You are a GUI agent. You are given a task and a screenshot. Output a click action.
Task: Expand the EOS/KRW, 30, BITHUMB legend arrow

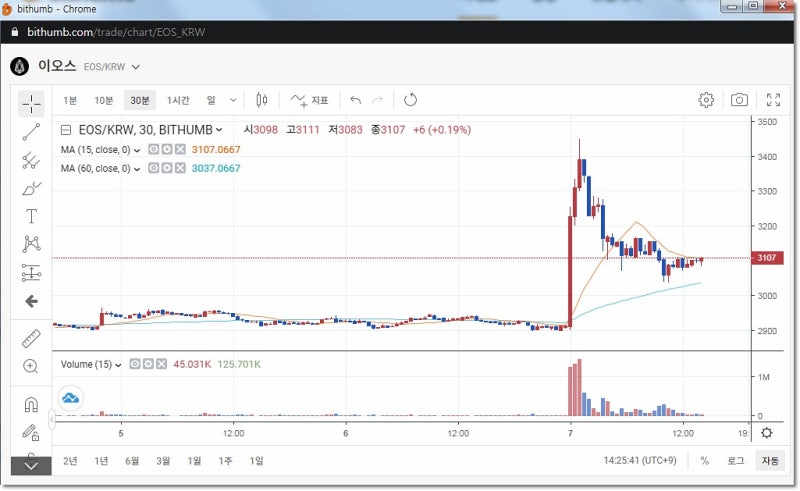click(219, 130)
